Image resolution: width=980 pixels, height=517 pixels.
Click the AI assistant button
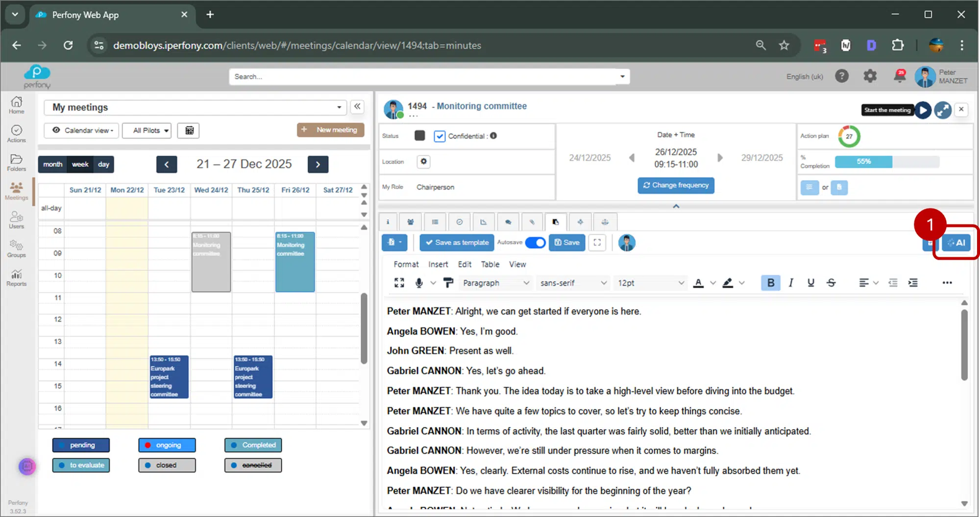[x=956, y=243]
